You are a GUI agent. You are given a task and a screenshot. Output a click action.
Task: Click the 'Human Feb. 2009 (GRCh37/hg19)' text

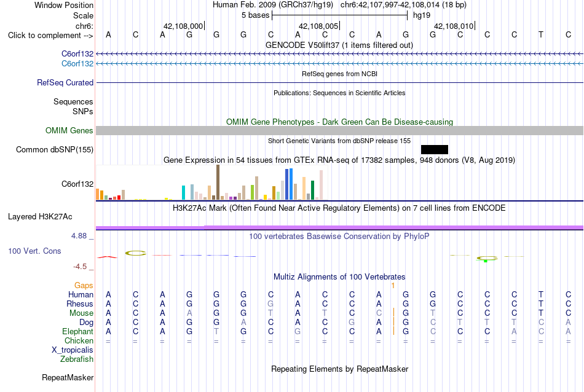274,5
